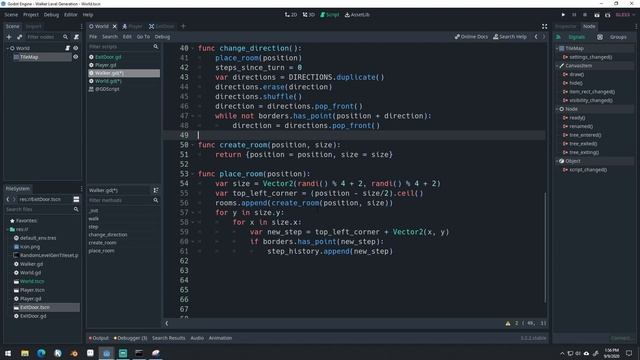This screenshot has width=640, height=360.
Task: Open Inspector dock options three-dot menu
Action: (x=636, y=27)
